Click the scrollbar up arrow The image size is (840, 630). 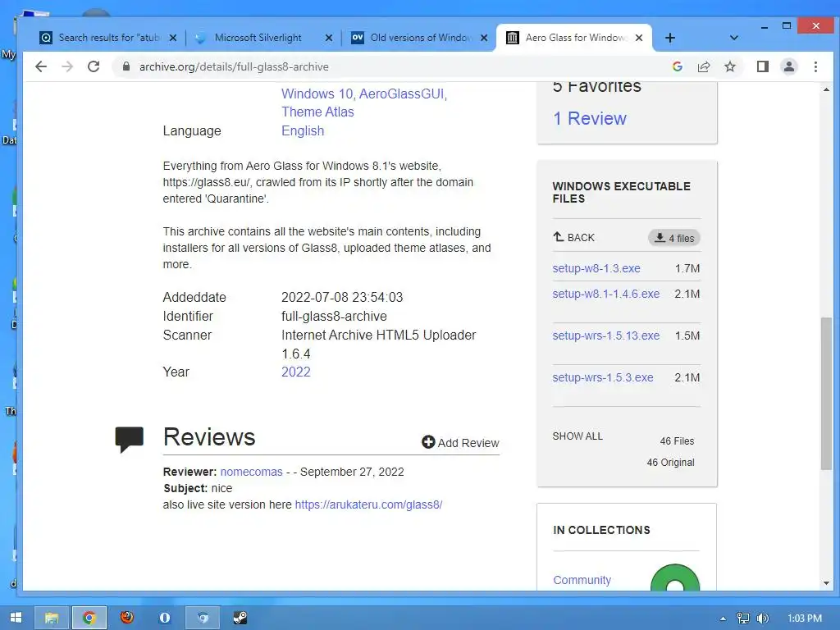pyautogui.click(x=826, y=89)
